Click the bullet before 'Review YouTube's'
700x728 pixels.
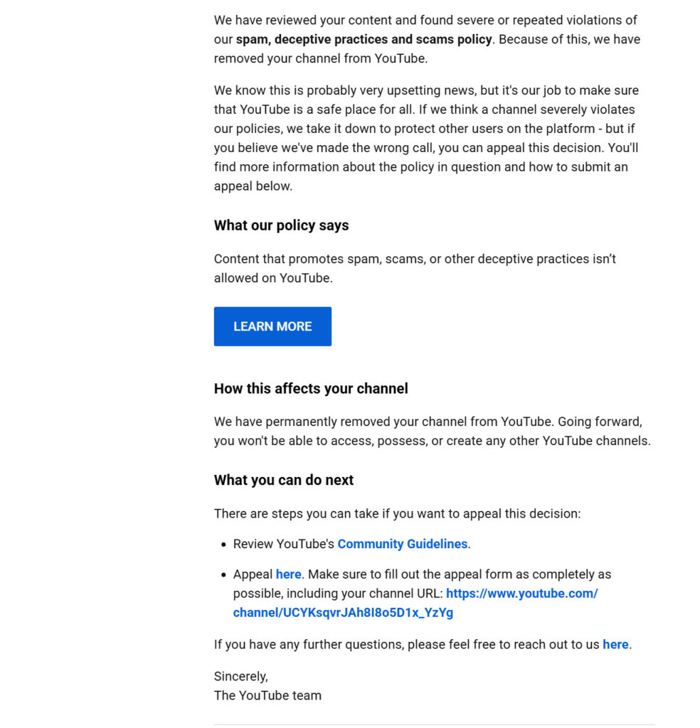(223, 545)
